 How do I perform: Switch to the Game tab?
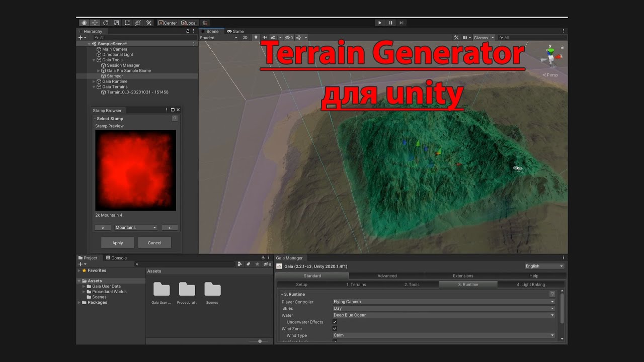[235, 31]
